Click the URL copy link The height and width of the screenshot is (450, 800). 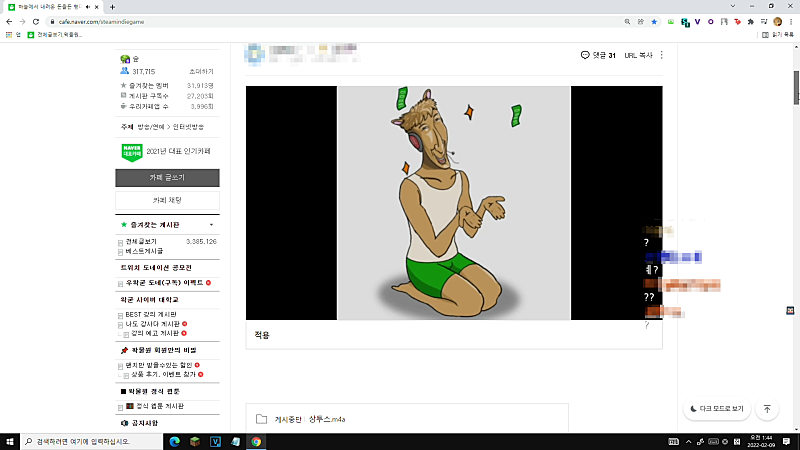(638, 55)
